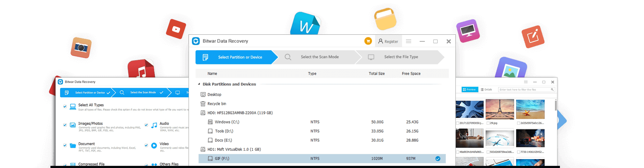Sort the list by the Type column

312,73
